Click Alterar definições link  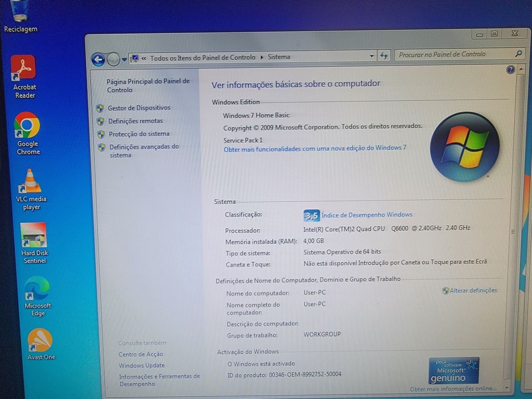(x=473, y=291)
